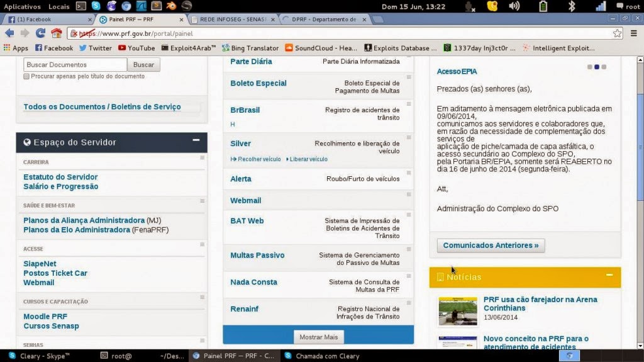Expand list with Mostrar Mais button
The image size is (644, 362).
[x=318, y=337]
